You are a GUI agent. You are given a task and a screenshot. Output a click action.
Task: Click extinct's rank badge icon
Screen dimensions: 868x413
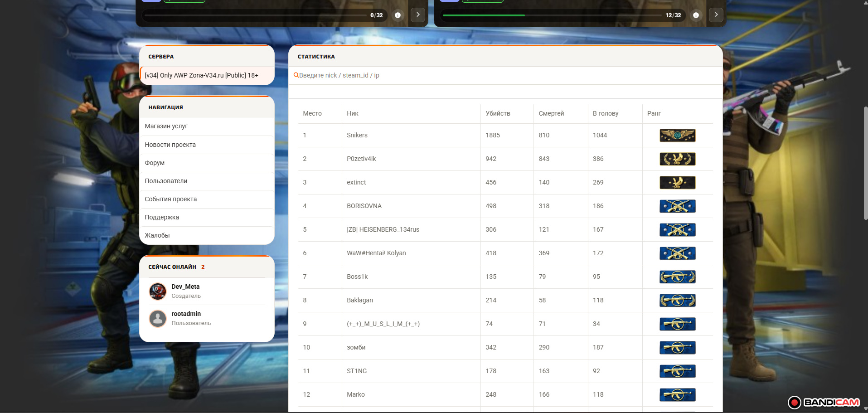click(x=677, y=182)
